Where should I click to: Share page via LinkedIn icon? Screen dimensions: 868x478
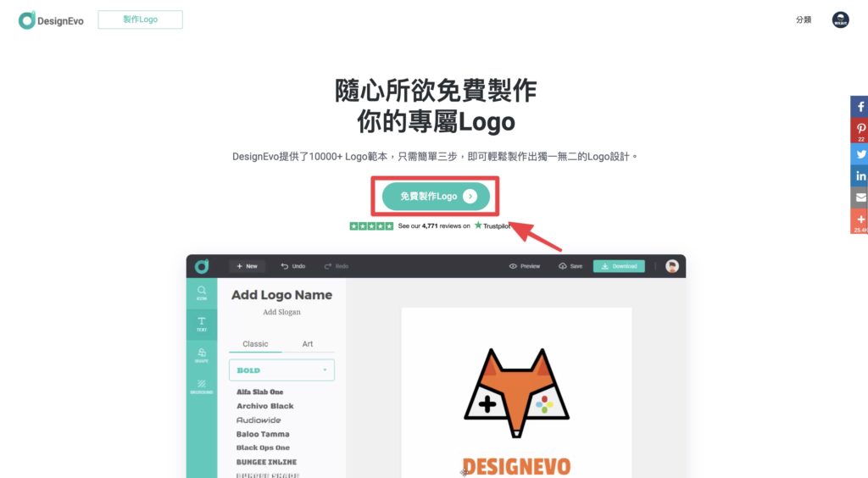pyautogui.click(x=860, y=176)
